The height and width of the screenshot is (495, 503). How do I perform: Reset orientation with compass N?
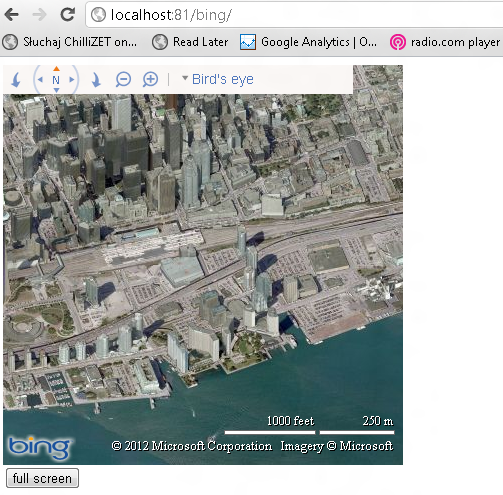56,80
